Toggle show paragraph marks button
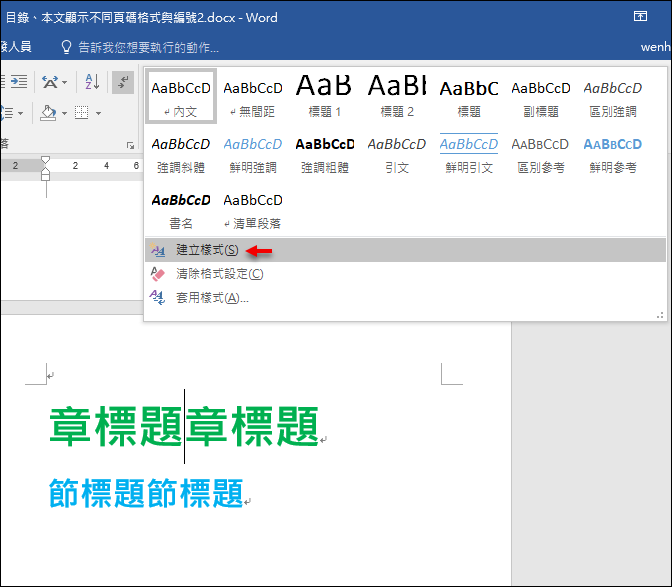Image resolution: width=672 pixels, height=587 pixels. (123, 82)
